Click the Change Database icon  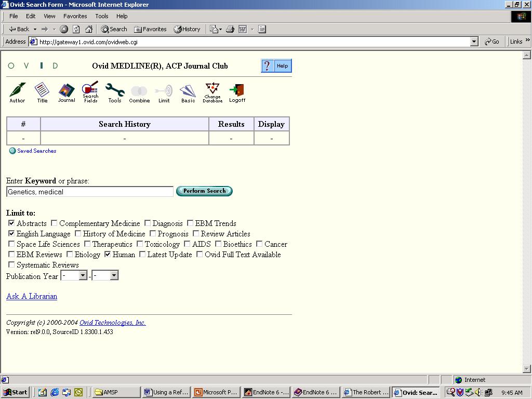tap(212, 92)
